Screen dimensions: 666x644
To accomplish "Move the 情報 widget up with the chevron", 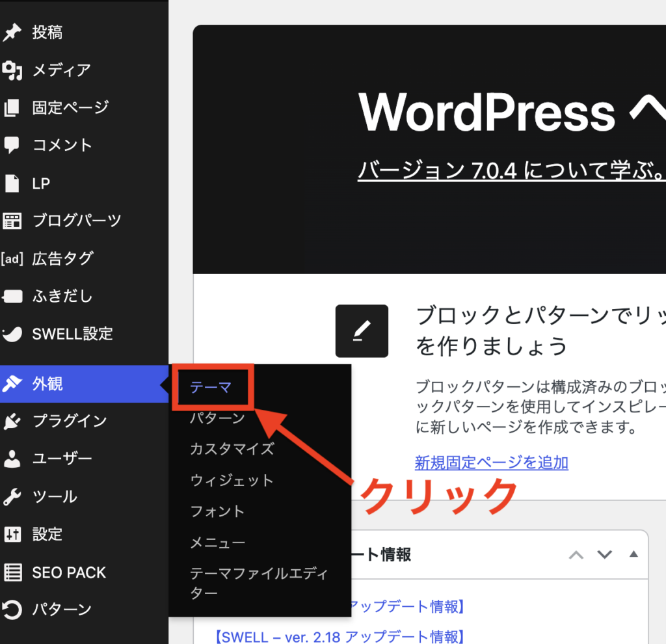I will (576, 555).
